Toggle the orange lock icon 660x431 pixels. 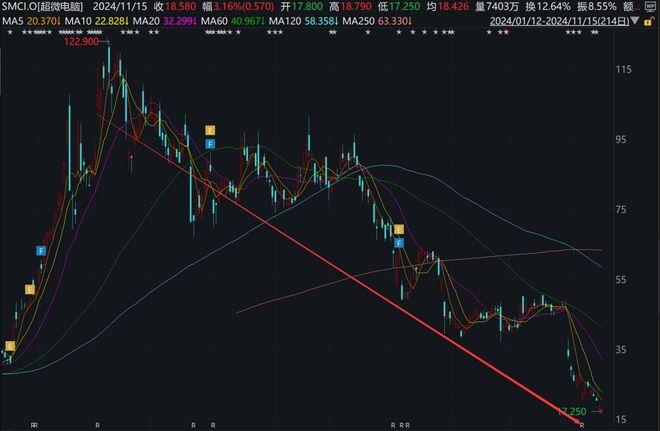[649, 21]
